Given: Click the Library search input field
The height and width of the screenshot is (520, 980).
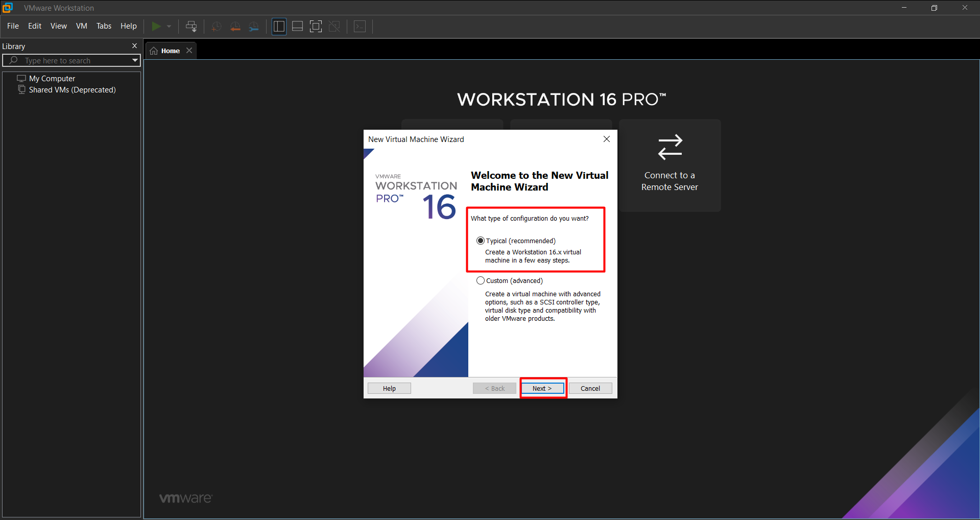Looking at the screenshot, I should tap(71, 60).
